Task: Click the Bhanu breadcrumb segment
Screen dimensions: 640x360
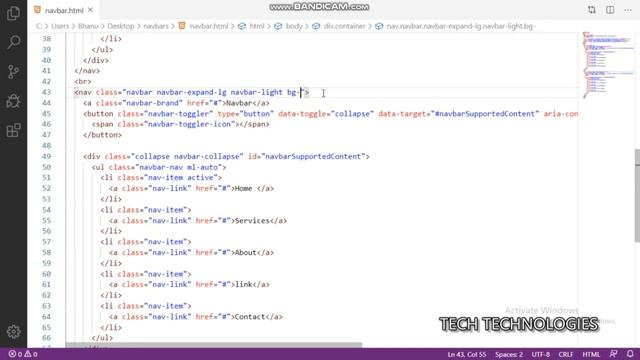Action: (88, 26)
